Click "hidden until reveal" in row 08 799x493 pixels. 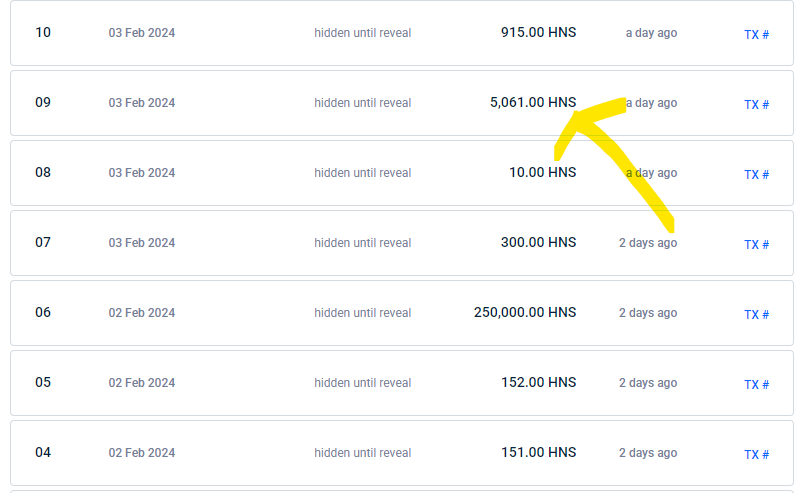pos(362,173)
